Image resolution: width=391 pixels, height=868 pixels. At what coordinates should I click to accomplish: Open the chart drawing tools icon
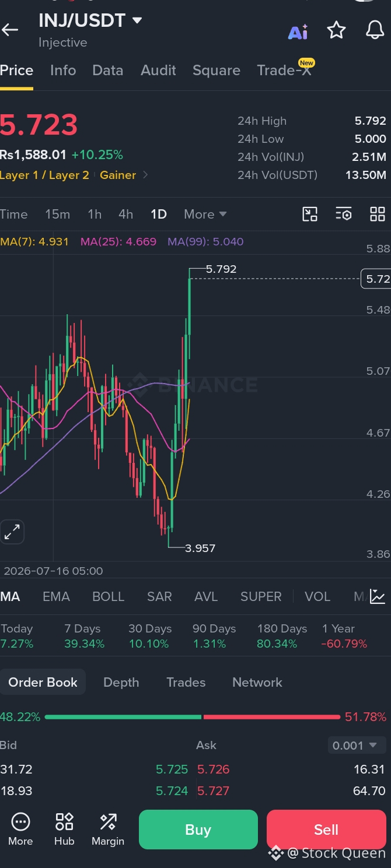tap(310, 214)
